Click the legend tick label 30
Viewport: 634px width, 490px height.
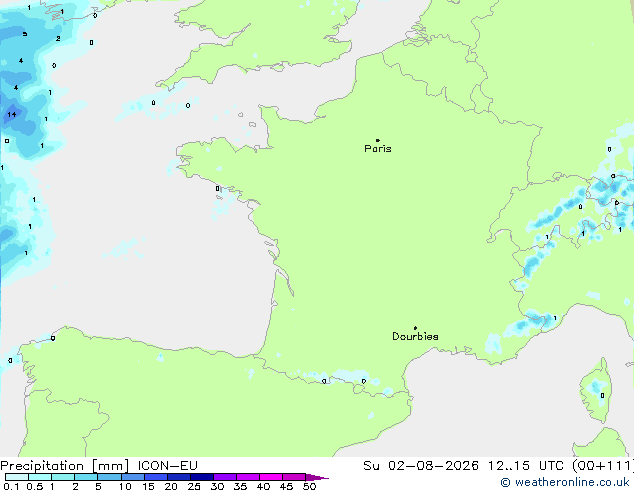217,486
